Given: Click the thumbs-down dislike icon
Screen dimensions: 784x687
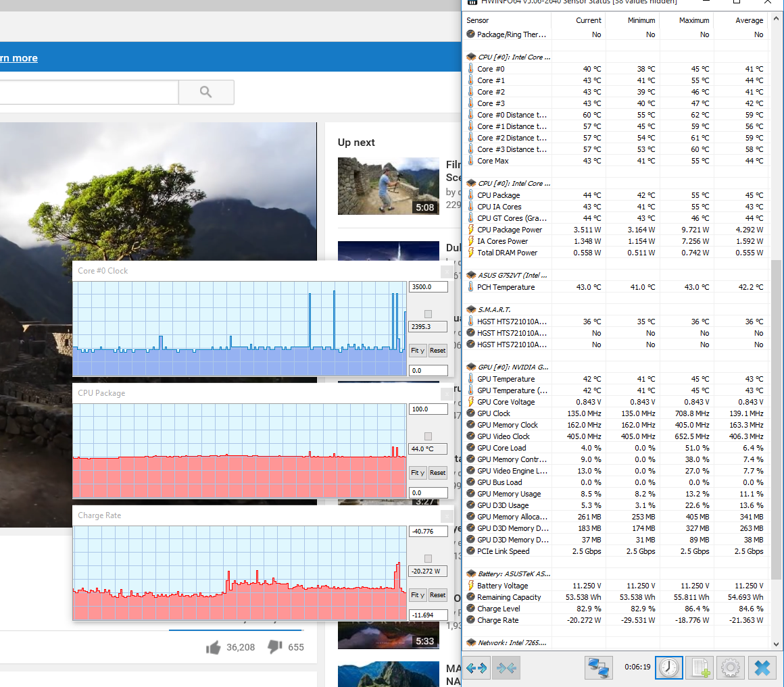Looking at the screenshot, I should pos(275,647).
